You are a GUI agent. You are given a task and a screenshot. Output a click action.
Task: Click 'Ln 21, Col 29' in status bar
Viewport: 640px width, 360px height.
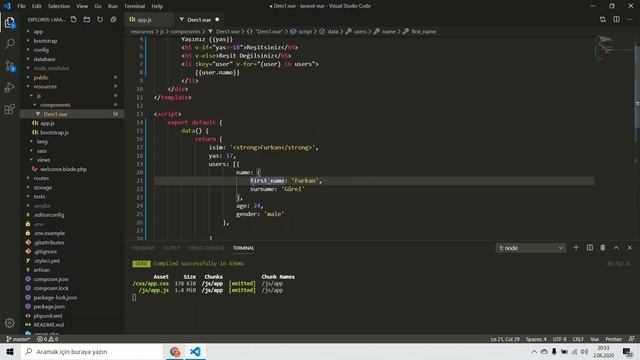(x=505, y=339)
